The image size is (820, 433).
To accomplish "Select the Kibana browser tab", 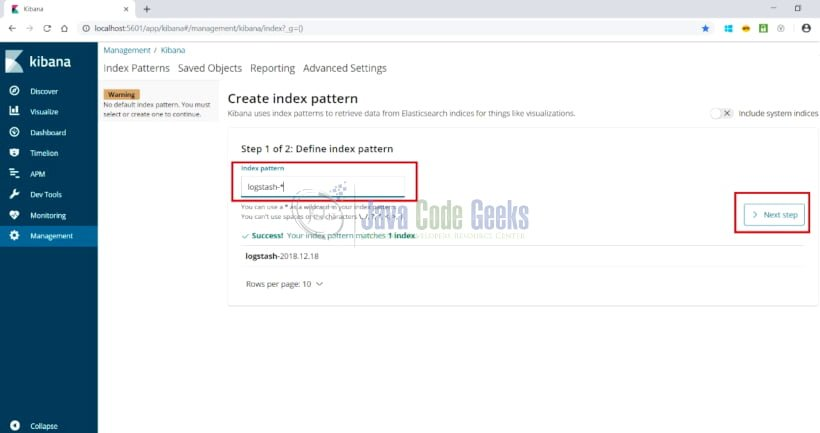I will pos(68,9).
